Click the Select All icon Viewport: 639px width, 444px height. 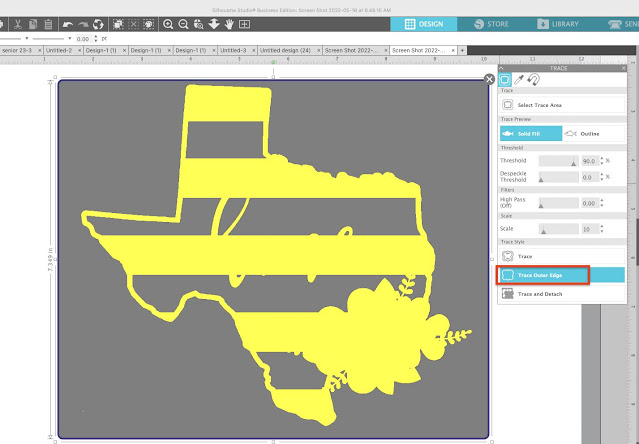coord(118,24)
